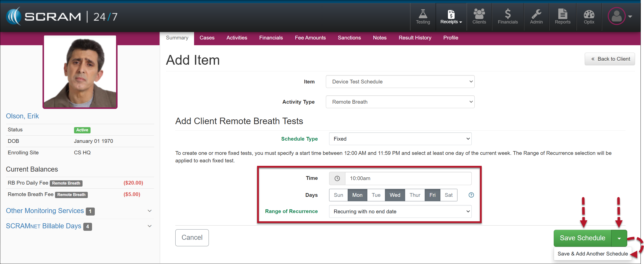Open the Result History tab
The image size is (644, 264).
pyautogui.click(x=415, y=38)
